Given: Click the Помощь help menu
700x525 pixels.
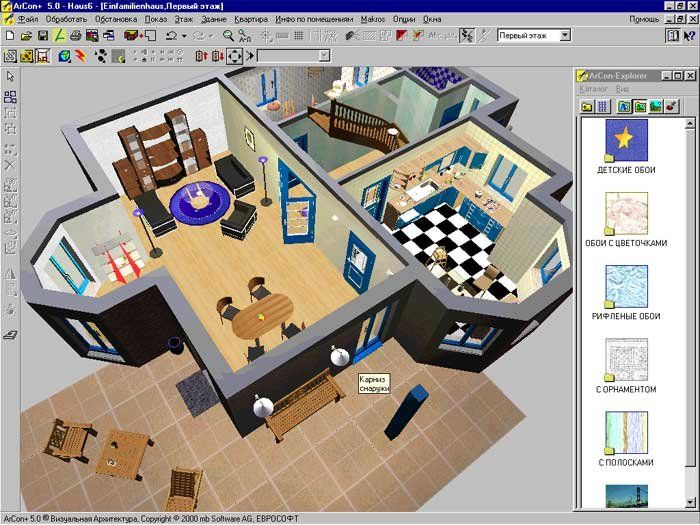Looking at the screenshot, I should pyautogui.click(x=643, y=19).
